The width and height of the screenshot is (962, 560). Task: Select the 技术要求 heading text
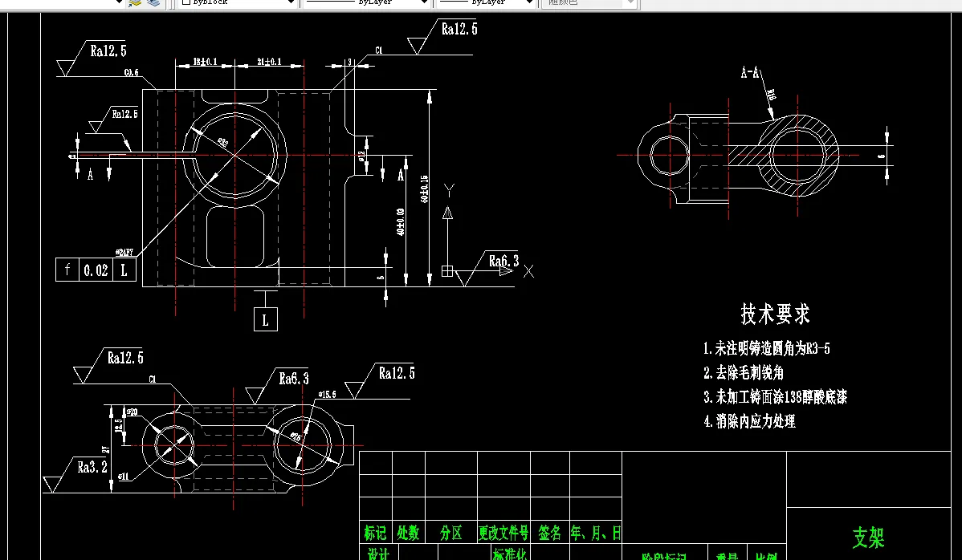click(775, 314)
